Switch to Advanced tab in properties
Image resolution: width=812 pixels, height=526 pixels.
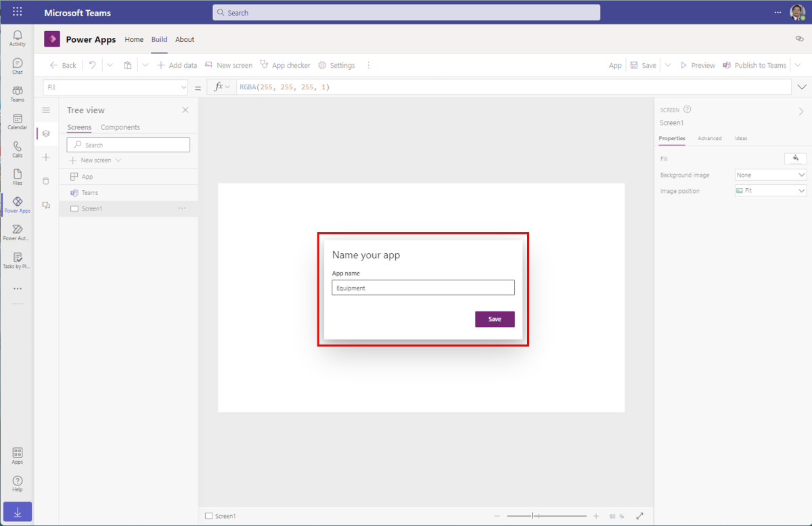coord(710,138)
